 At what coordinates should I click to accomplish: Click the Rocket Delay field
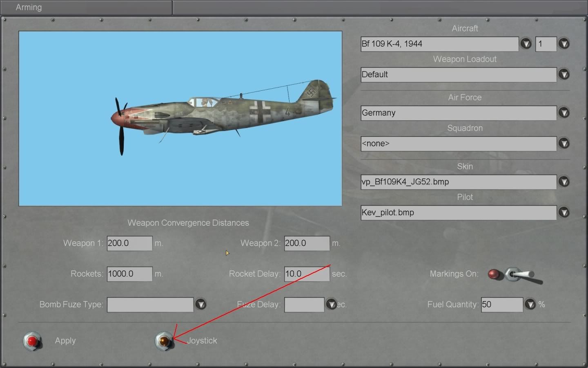(x=307, y=274)
